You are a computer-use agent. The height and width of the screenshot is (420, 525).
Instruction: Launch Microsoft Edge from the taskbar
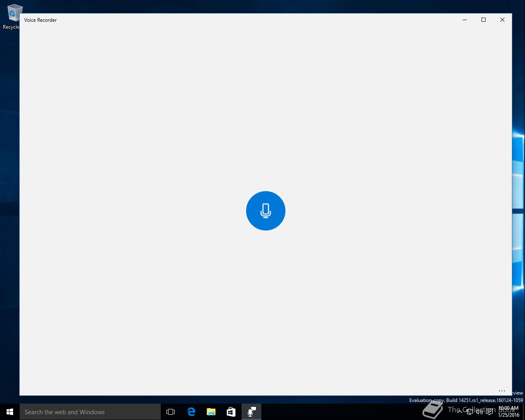191,412
